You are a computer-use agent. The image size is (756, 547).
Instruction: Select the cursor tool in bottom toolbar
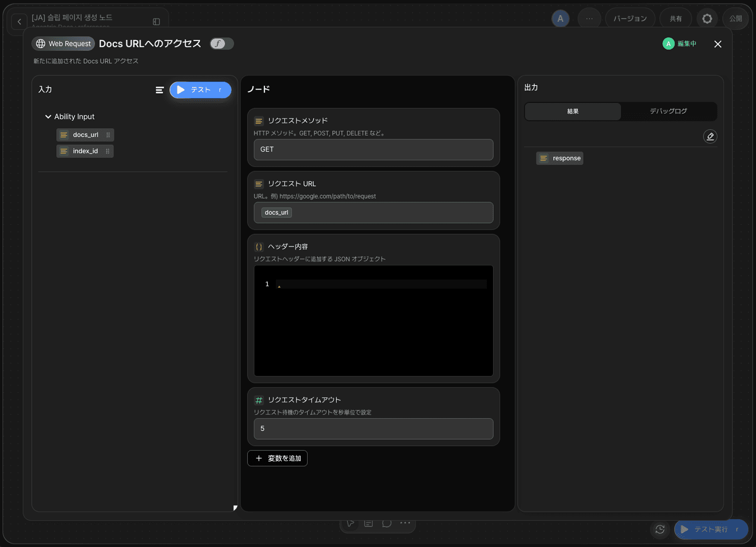350,523
